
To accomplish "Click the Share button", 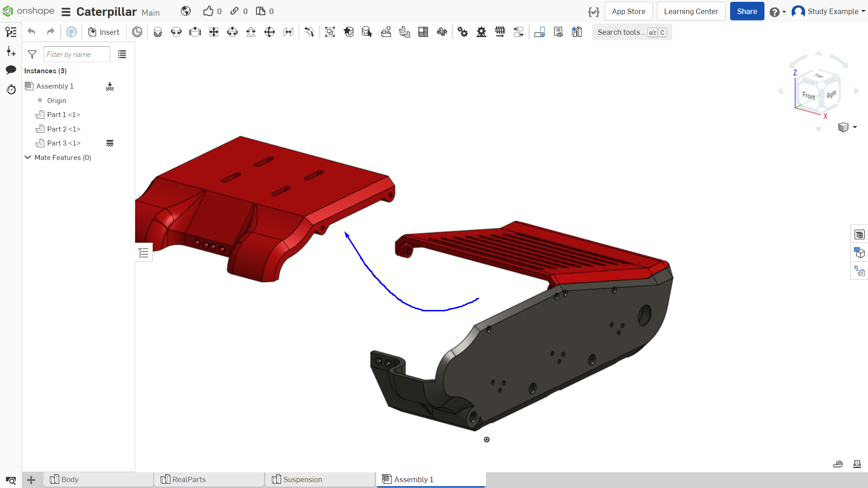I will (x=747, y=11).
